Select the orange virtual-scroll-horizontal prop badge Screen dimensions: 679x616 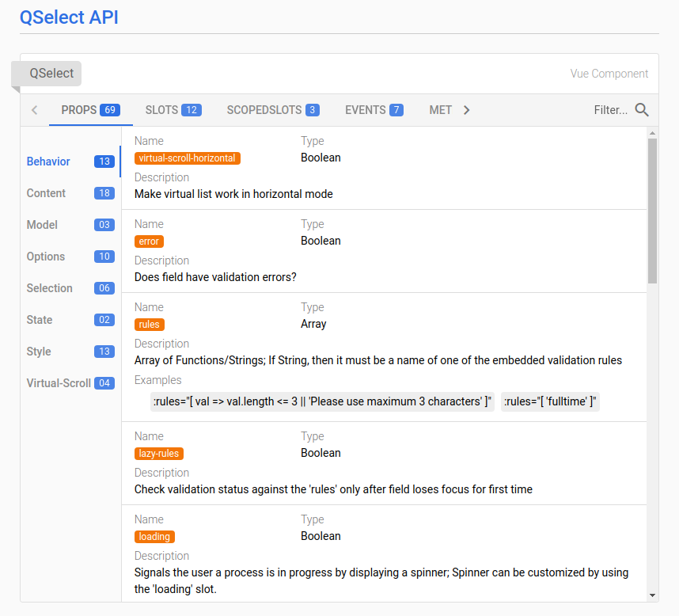click(187, 158)
